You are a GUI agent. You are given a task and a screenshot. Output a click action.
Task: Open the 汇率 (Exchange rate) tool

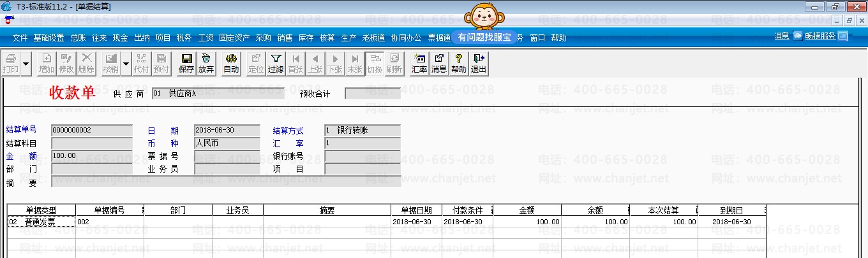click(x=419, y=63)
